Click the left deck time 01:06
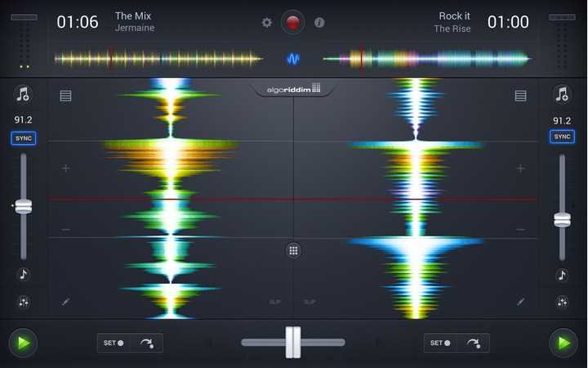This screenshot has width=588, height=368. pos(78,22)
